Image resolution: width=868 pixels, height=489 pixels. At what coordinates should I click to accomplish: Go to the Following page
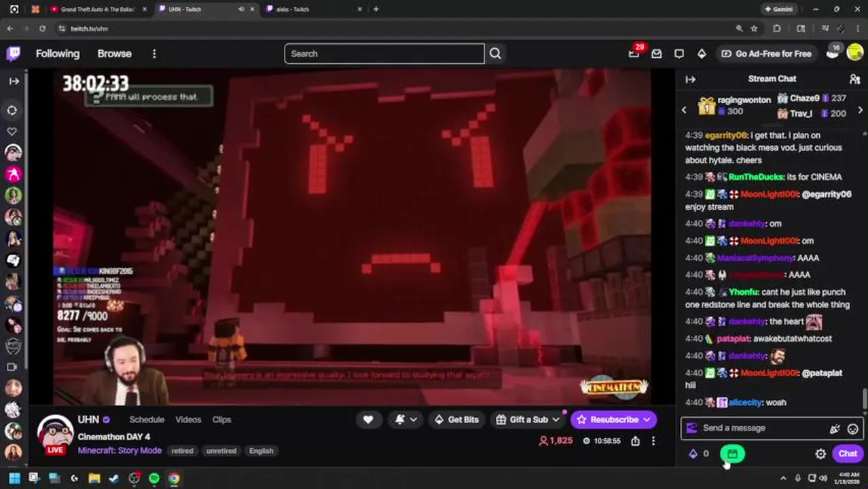[x=58, y=54]
